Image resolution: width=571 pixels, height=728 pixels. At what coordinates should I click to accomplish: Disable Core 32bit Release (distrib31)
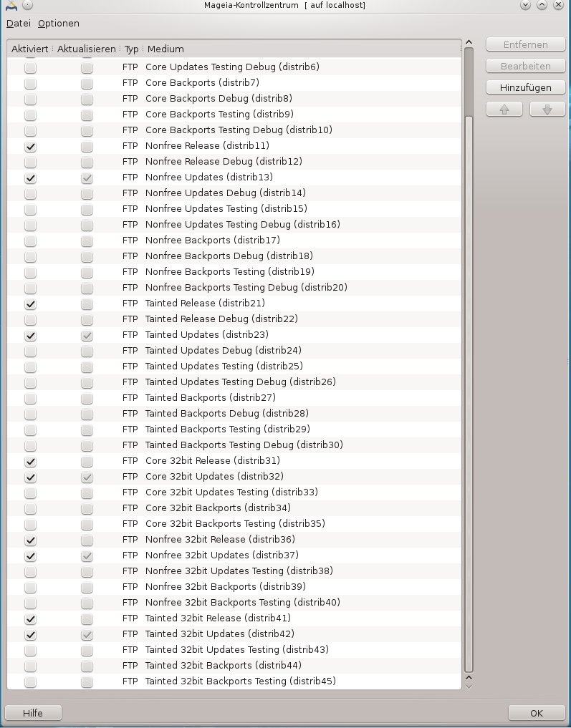31,461
